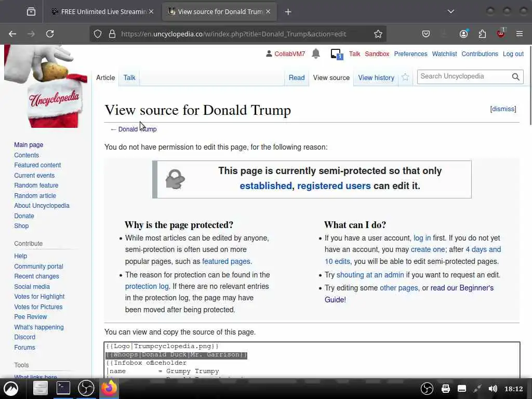
Task: Select the View source tab
Action: pyautogui.click(x=331, y=78)
